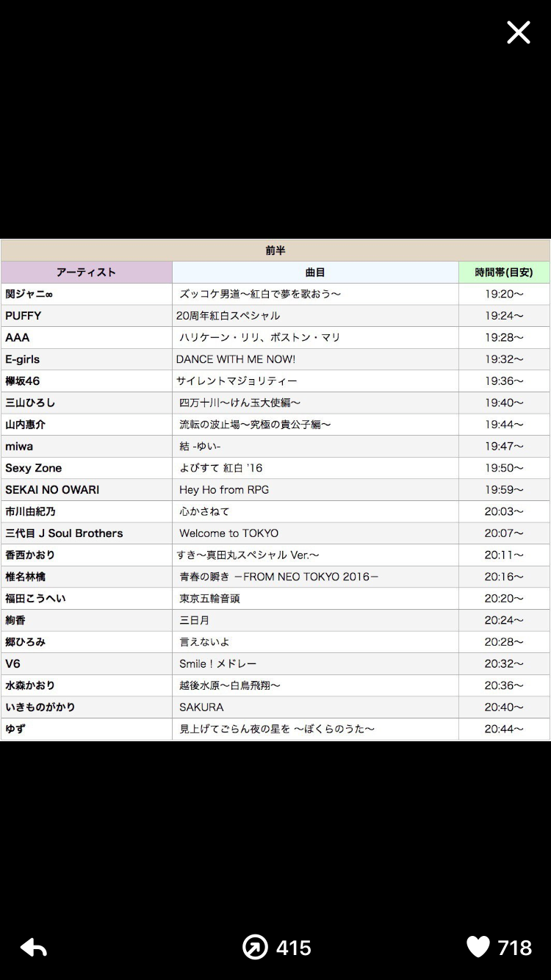The image size is (551, 980).
Task: Select the 欅坂46 artist cell
Action: coord(87,381)
